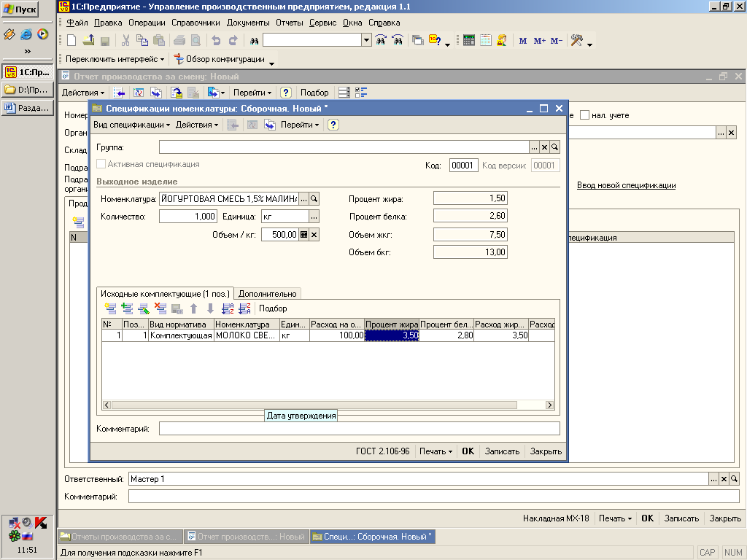
Task: Open the Файл menu
Action: [77, 23]
